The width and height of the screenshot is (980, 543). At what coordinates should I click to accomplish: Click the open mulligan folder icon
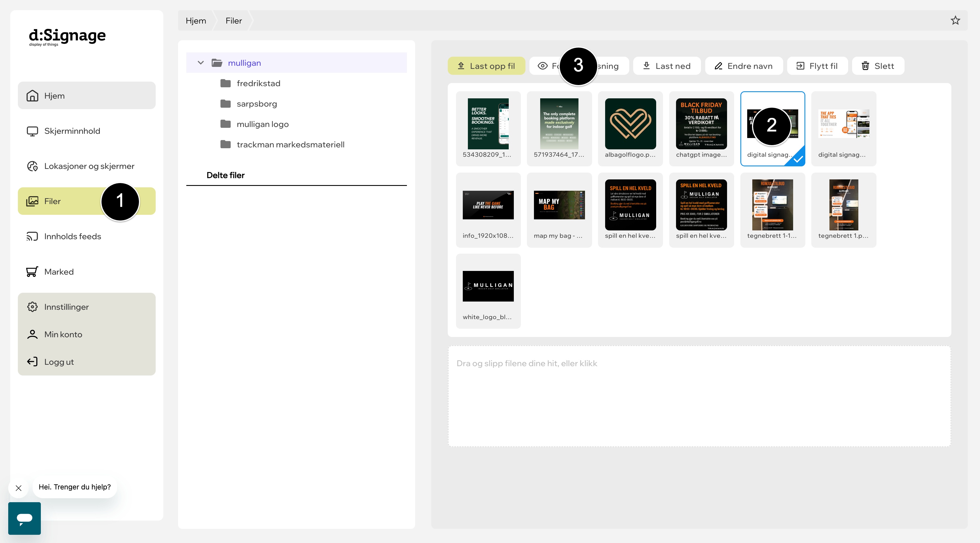[217, 63]
